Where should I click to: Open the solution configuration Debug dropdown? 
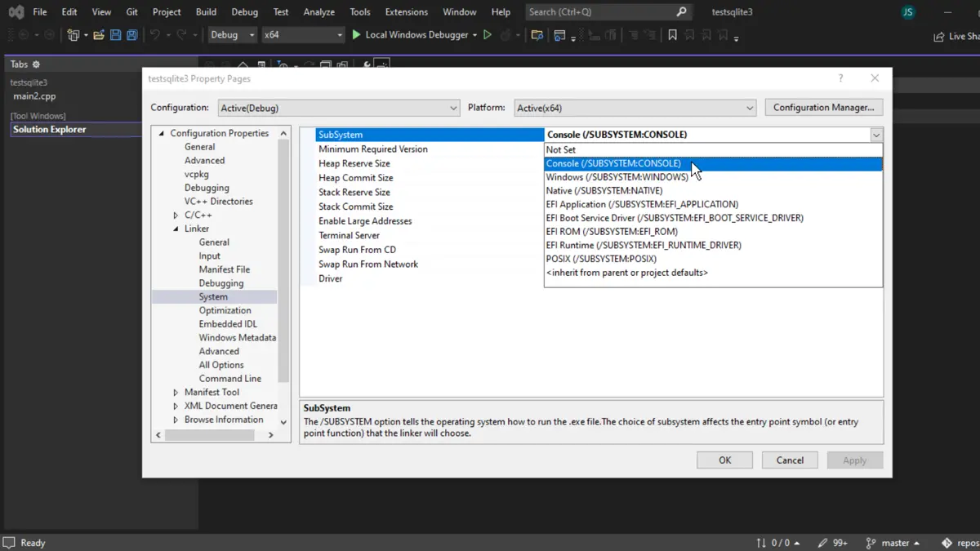pos(232,35)
